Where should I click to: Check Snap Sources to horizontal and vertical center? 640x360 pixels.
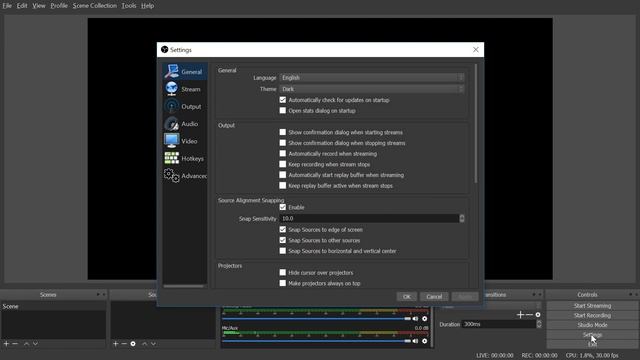point(283,251)
